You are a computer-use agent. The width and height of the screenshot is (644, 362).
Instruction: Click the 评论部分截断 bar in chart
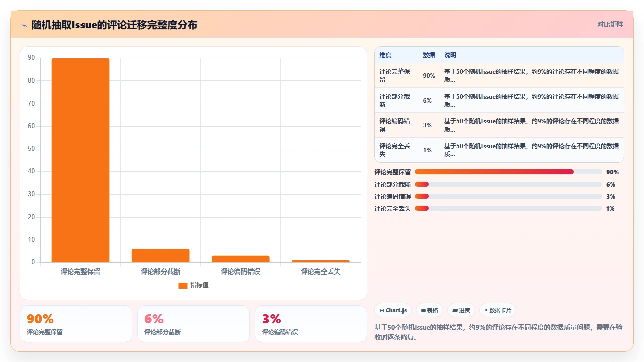[x=160, y=255]
